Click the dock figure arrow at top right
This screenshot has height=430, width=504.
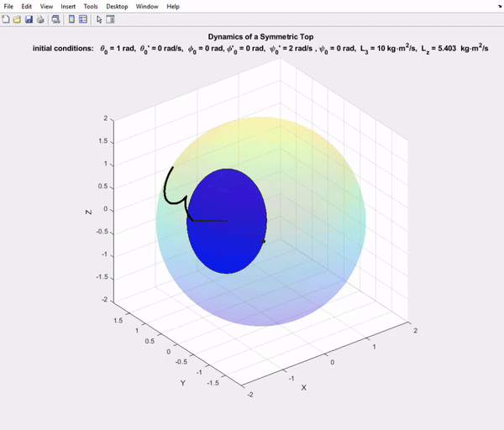(500, 6)
